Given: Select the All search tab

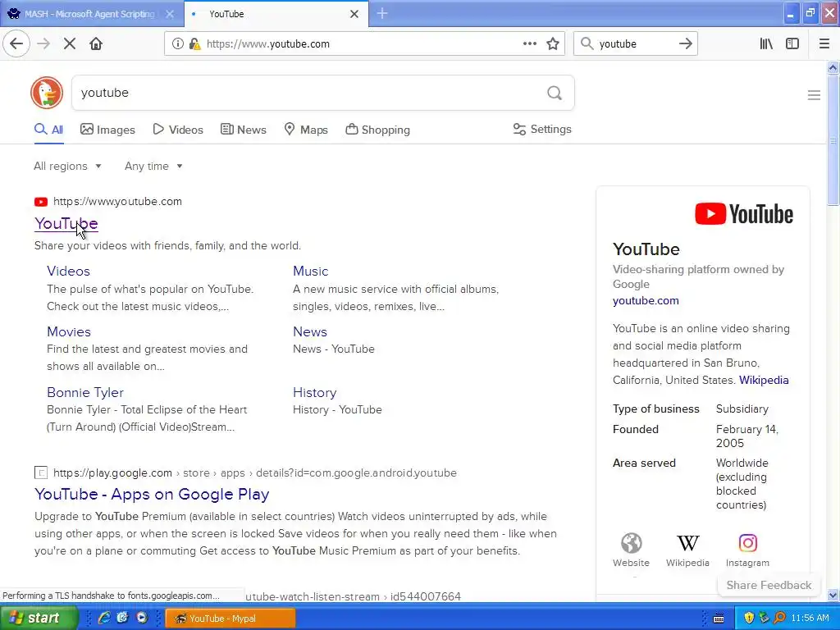Looking at the screenshot, I should (x=48, y=130).
